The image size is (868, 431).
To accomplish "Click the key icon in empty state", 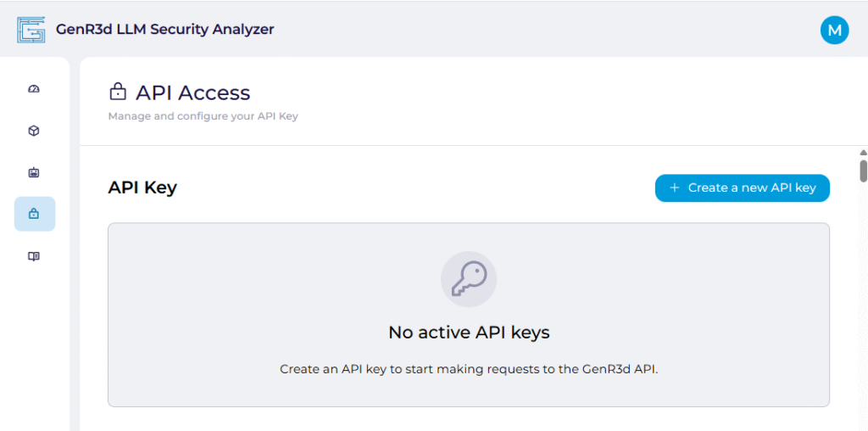I will [468, 278].
